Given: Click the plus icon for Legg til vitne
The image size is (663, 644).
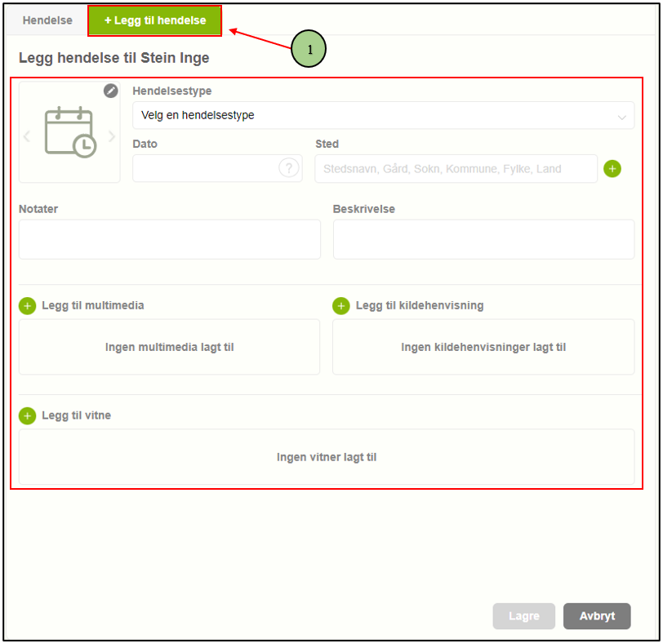Looking at the screenshot, I should click(x=27, y=416).
